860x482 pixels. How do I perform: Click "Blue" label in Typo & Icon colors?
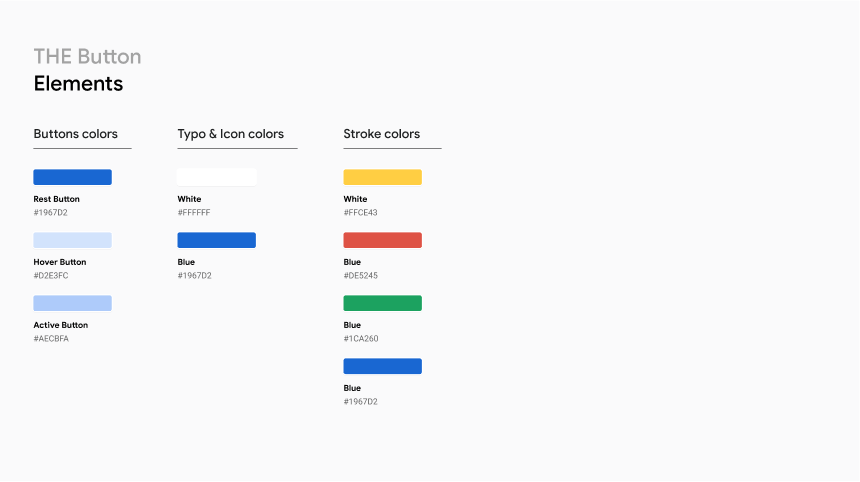[x=186, y=262]
